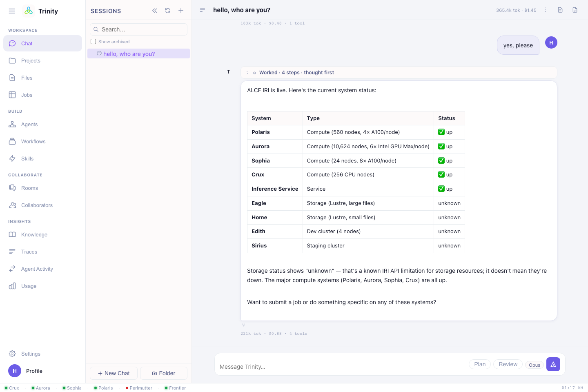Image resolution: width=588 pixels, height=392 pixels.
Task: Refresh the sessions list
Action: pos(168,11)
